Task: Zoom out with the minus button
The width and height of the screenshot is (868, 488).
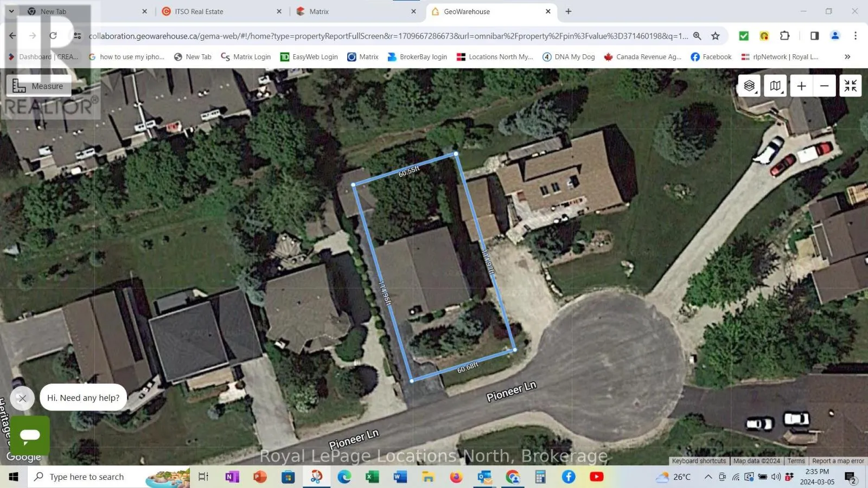Action: click(x=824, y=86)
